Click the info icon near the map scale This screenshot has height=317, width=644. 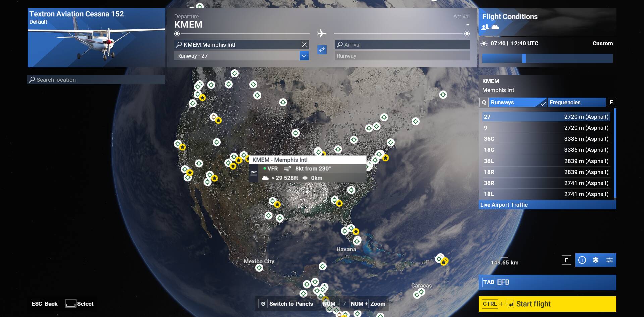(582, 260)
